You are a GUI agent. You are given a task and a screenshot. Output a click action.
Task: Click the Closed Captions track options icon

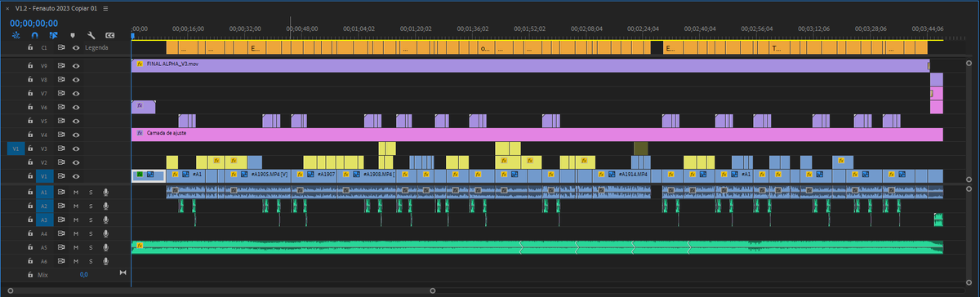[x=109, y=36]
